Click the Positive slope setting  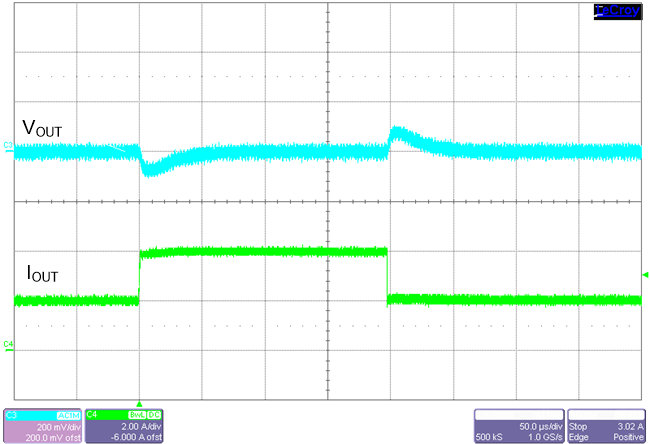625,436
